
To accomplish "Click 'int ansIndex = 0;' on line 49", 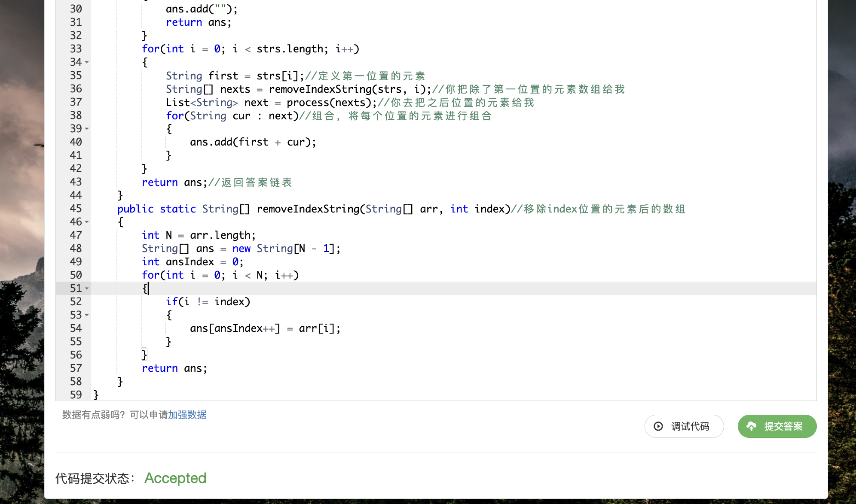I will point(193,262).
